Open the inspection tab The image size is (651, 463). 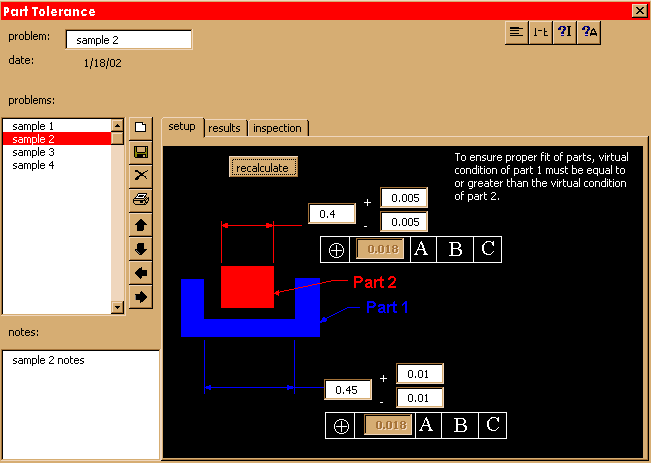click(277, 128)
